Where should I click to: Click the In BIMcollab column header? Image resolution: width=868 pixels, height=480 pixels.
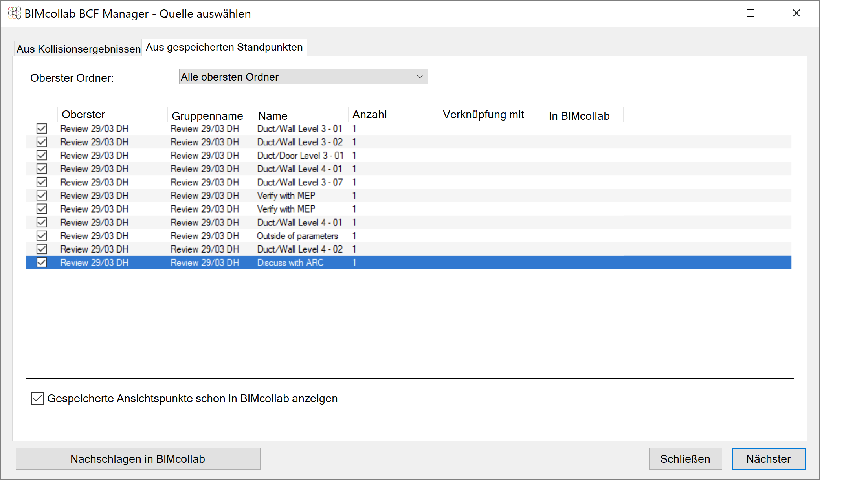584,116
